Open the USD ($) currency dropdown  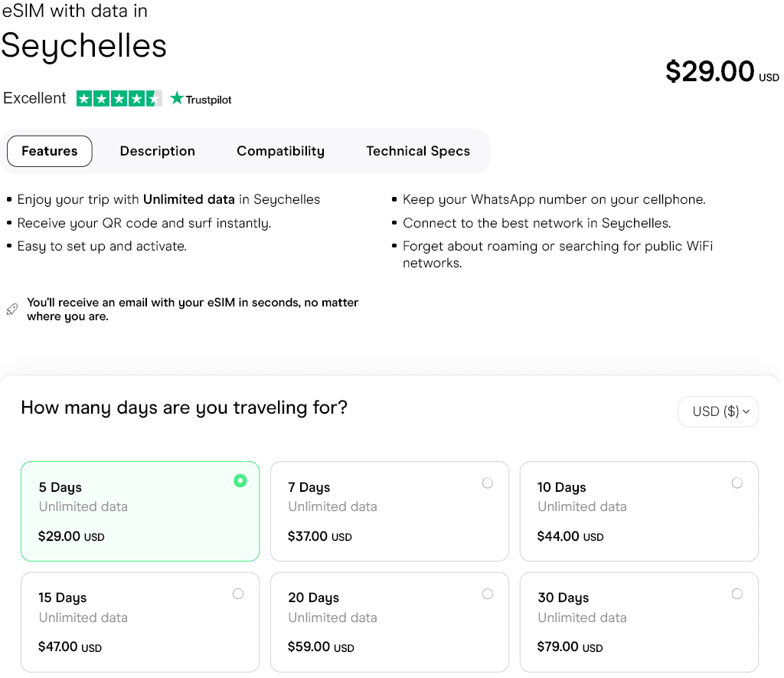click(x=718, y=411)
